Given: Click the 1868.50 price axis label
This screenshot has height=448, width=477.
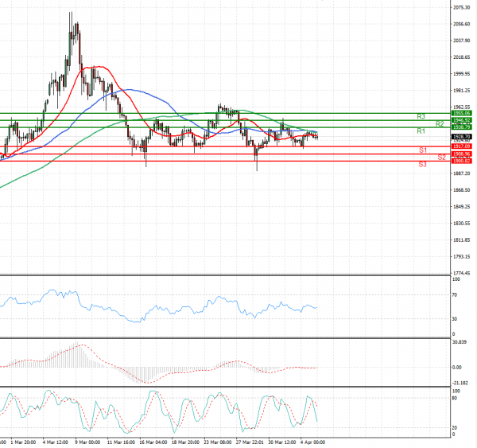Looking at the screenshot, I should 461,190.
